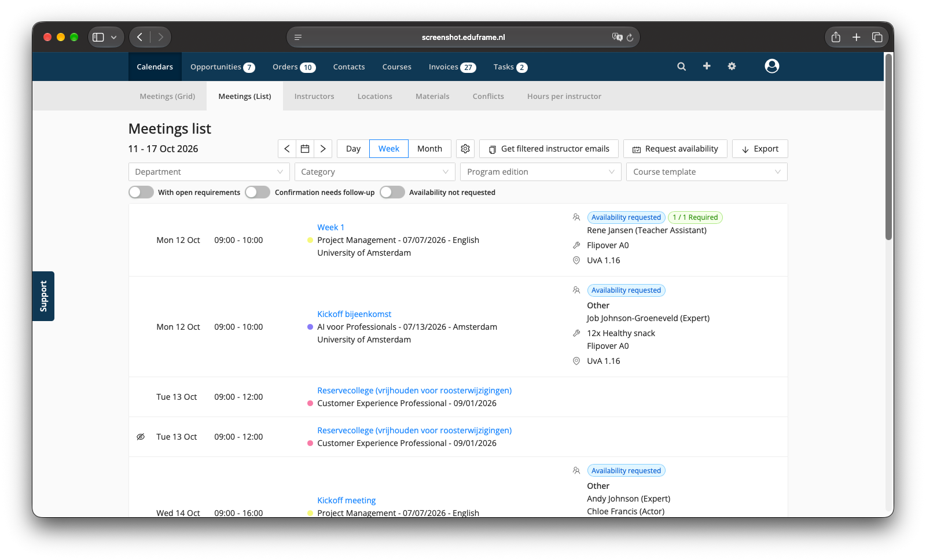
Task: Click instructor icon in Kickoff meeting row
Action: click(x=576, y=471)
